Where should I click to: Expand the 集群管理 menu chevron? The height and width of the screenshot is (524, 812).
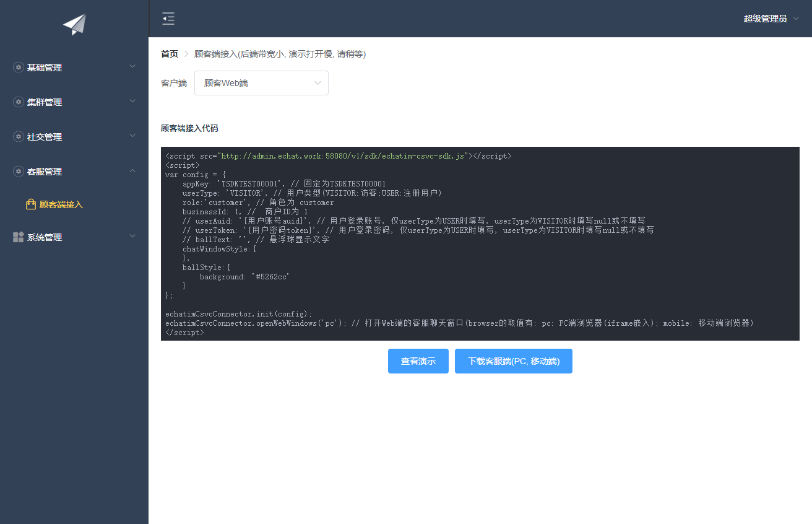tap(132, 101)
